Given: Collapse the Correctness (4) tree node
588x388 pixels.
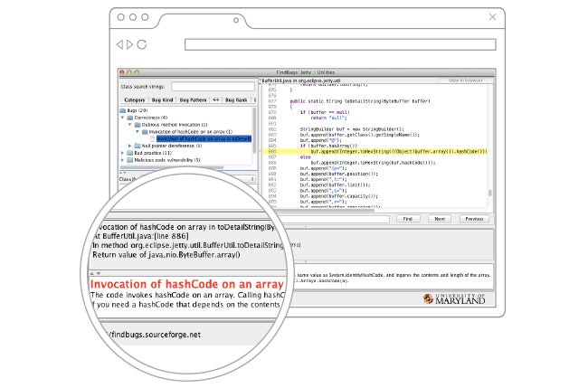Looking at the screenshot, I should coord(123,118).
